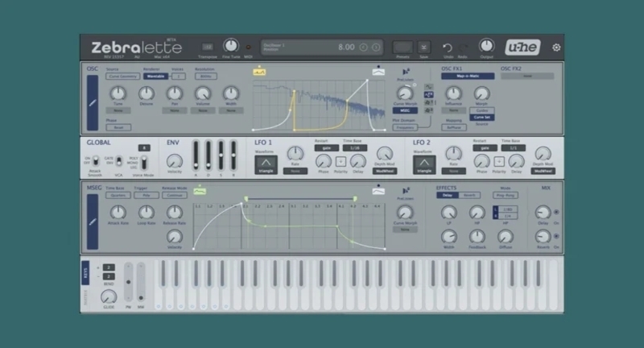
Task: Select the yellow OSC curve tab icon
Action: 259,72
